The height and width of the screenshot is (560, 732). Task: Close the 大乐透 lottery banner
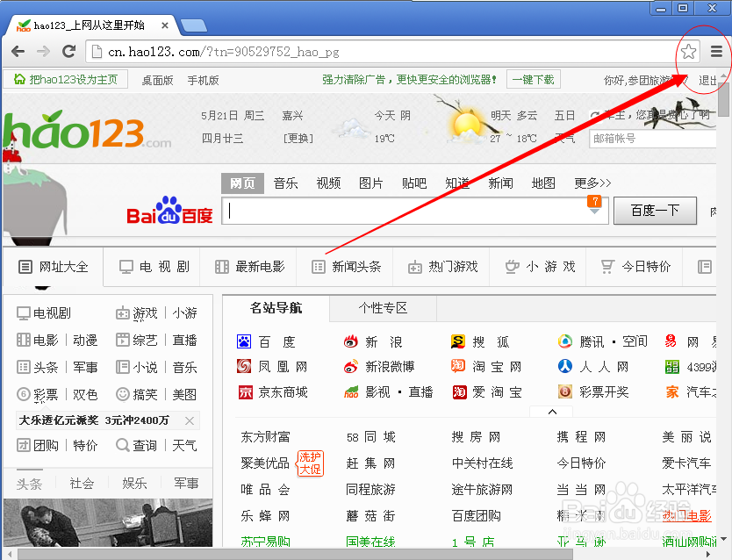coord(190,421)
